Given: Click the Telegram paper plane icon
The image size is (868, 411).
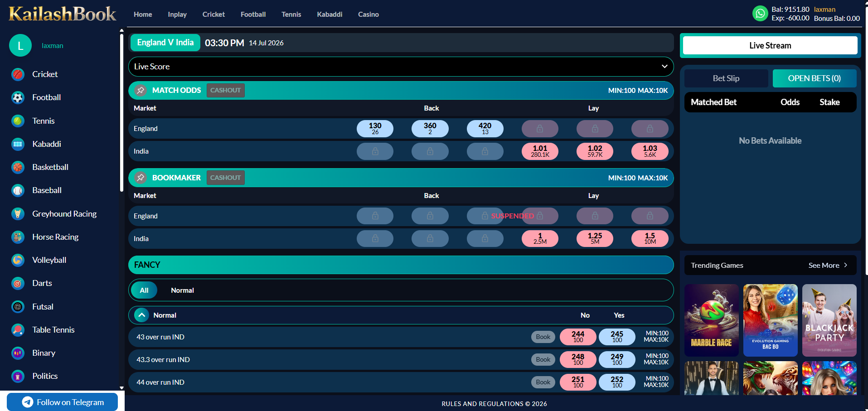Looking at the screenshot, I should pos(28,402).
